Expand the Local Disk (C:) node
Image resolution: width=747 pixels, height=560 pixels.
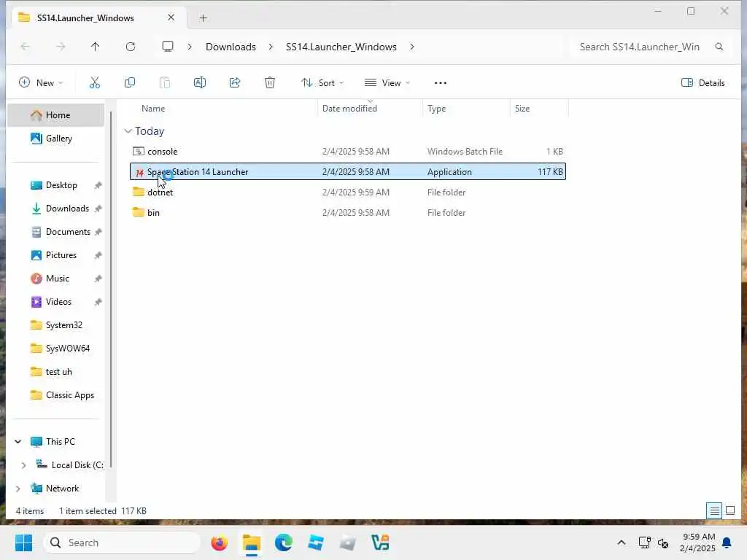click(23, 465)
